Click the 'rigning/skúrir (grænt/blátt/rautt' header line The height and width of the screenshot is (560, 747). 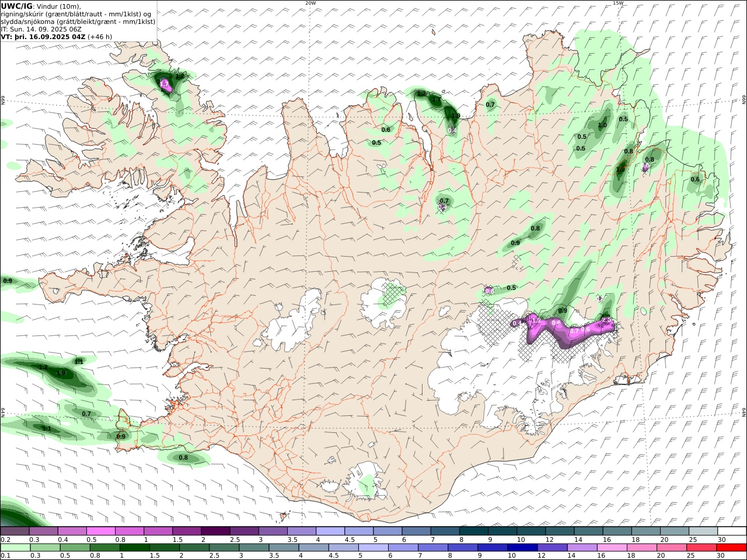coord(75,14)
